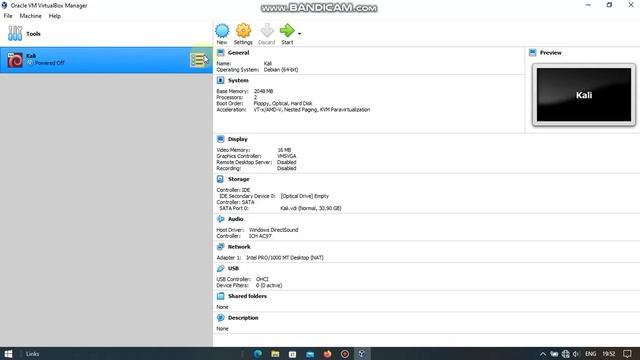
Task: Click the Network section icon
Action: click(221, 247)
